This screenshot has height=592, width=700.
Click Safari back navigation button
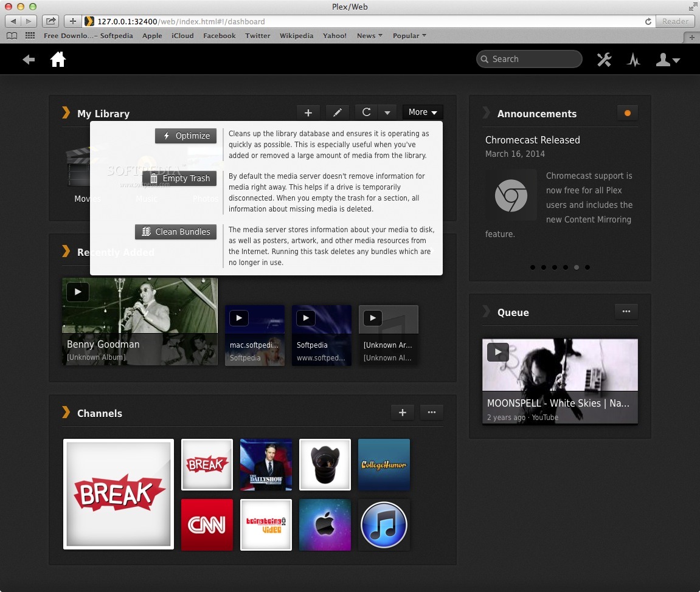point(13,21)
